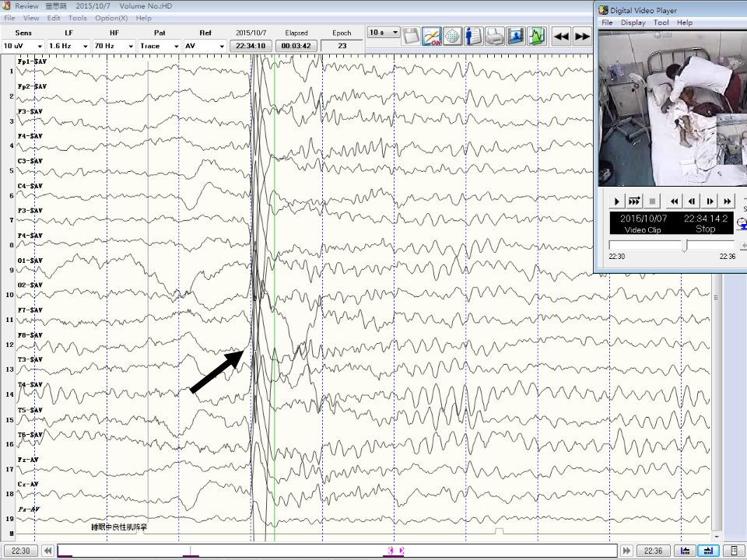Screen dimensions: 747x560
Task: Step the video one frame backward
Action: coord(692,201)
